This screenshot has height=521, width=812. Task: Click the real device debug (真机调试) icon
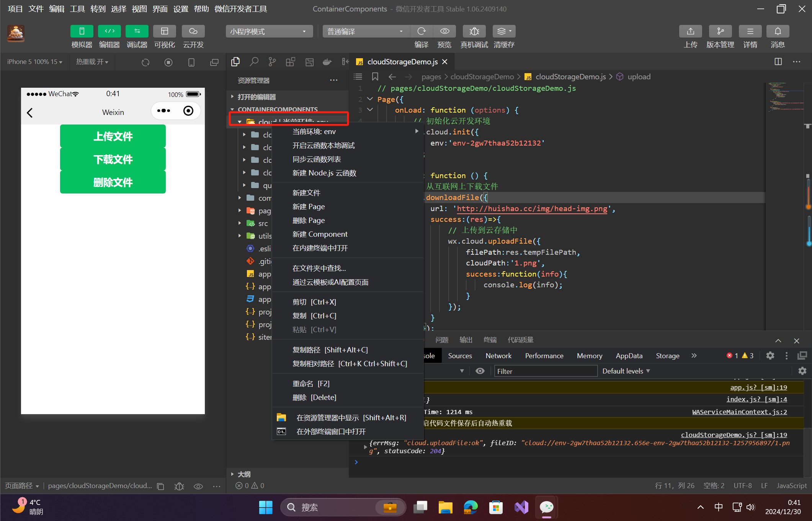[x=474, y=31]
